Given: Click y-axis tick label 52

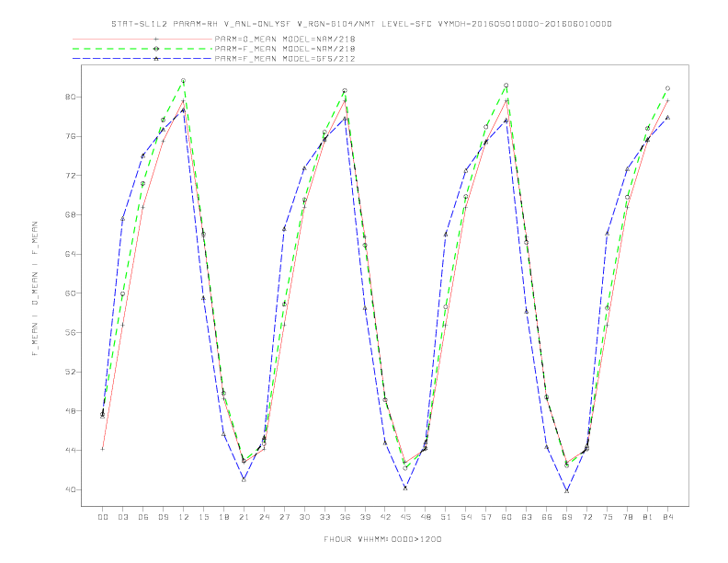Looking at the screenshot, I should [x=69, y=372].
